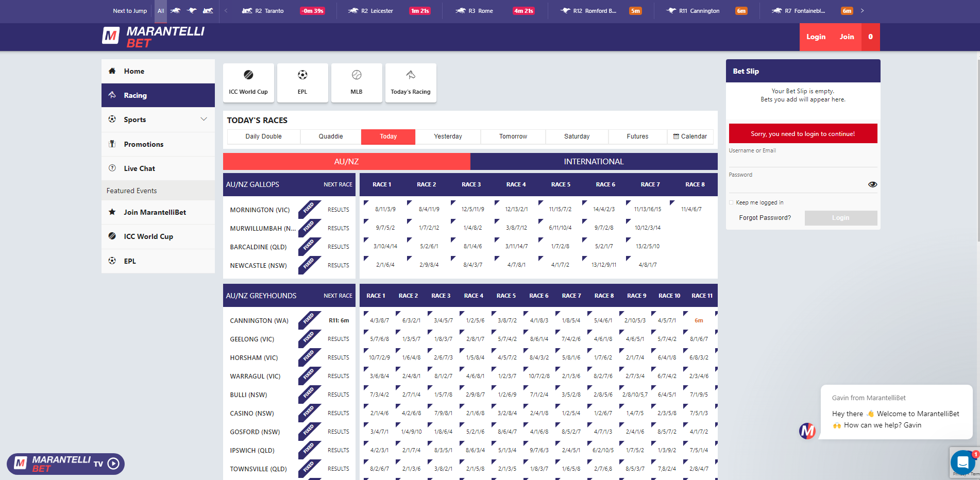Click Cannington Race 11 6m countdown cell
980x480 pixels.
coord(699,320)
